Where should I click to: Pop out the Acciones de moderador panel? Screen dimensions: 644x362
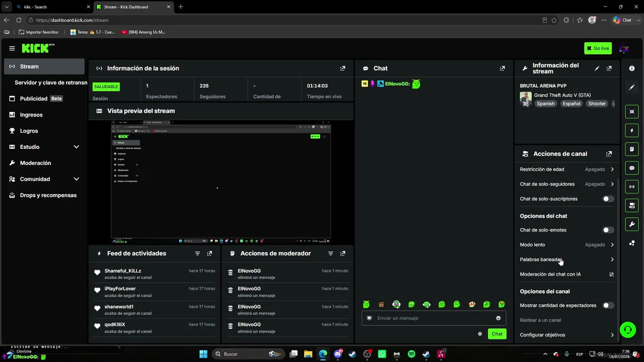tap(343, 253)
